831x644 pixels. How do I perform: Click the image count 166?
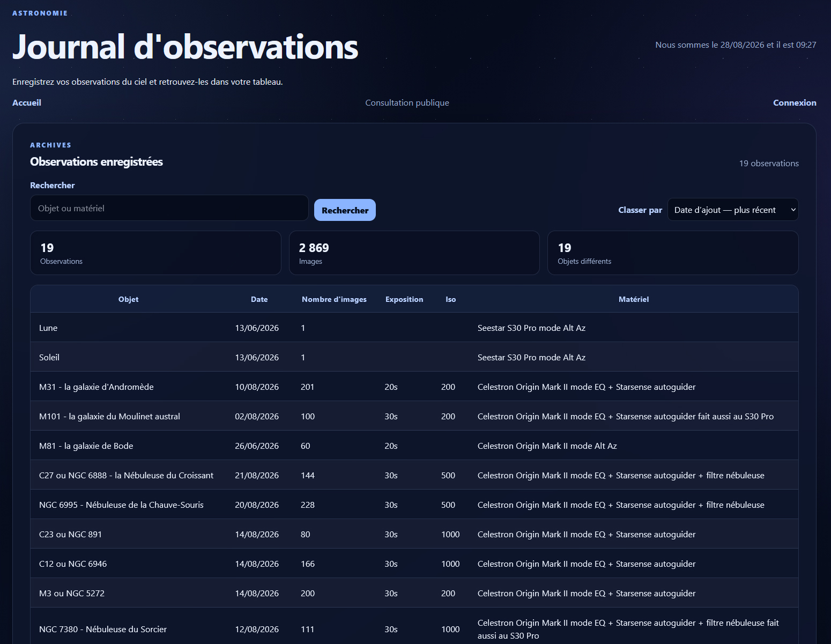[x=308, y=564]
